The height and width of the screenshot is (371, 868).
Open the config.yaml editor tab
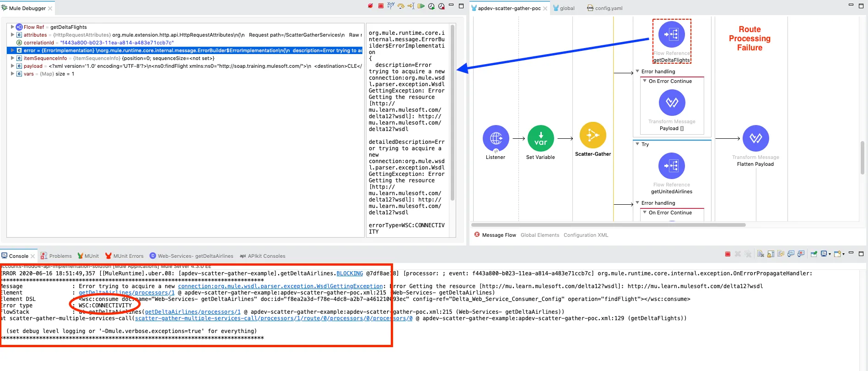[605, 8]
